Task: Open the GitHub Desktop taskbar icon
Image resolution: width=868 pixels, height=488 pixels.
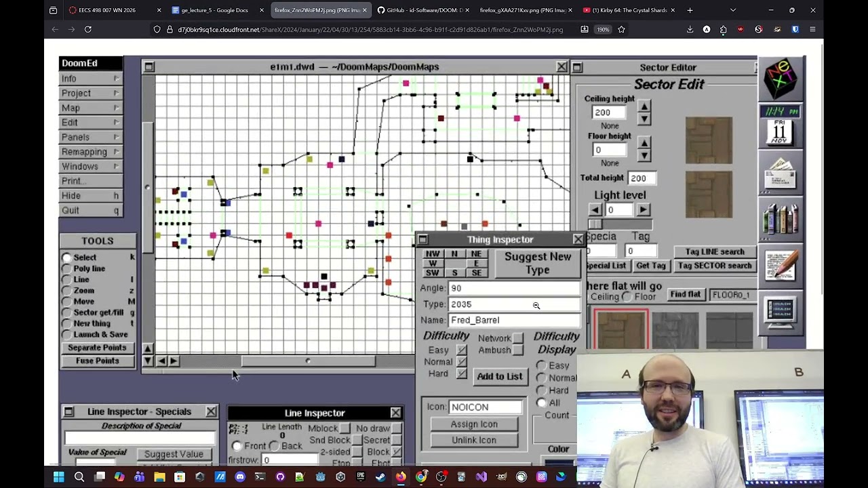Action: (x=280, y=477)
